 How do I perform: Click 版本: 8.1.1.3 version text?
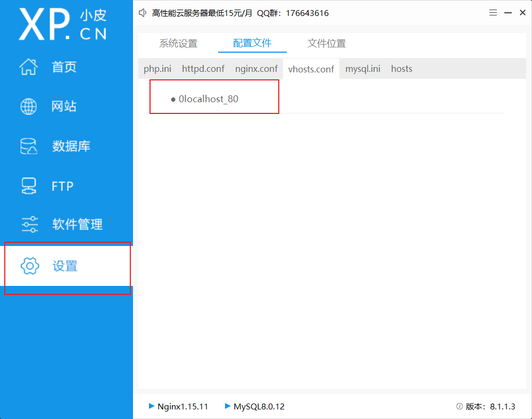(x=491, y=406)
